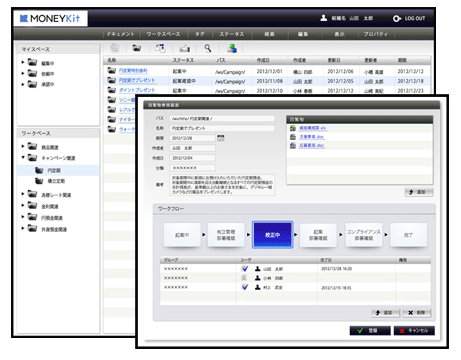Screen dimensions: 461x360
Task: Expand the first マイスペース folder
Action: [23, 62]
